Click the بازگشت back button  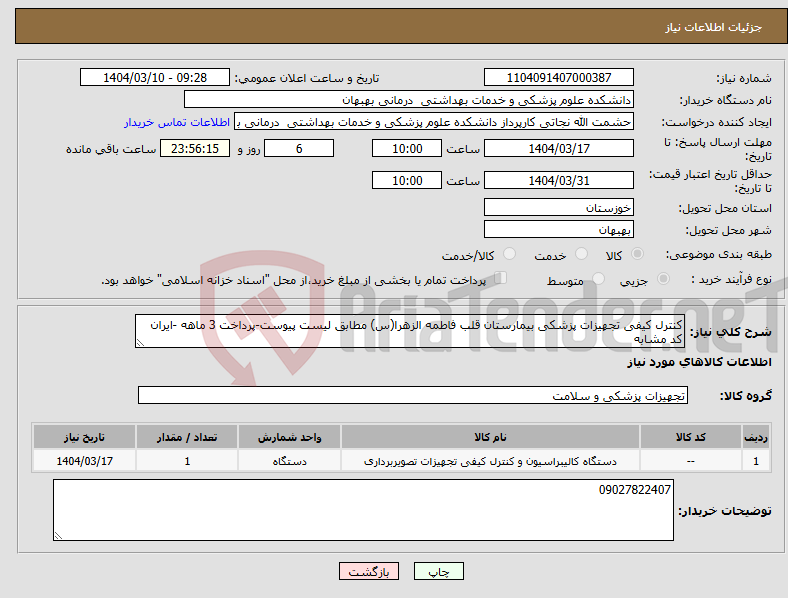click(369, 571)
